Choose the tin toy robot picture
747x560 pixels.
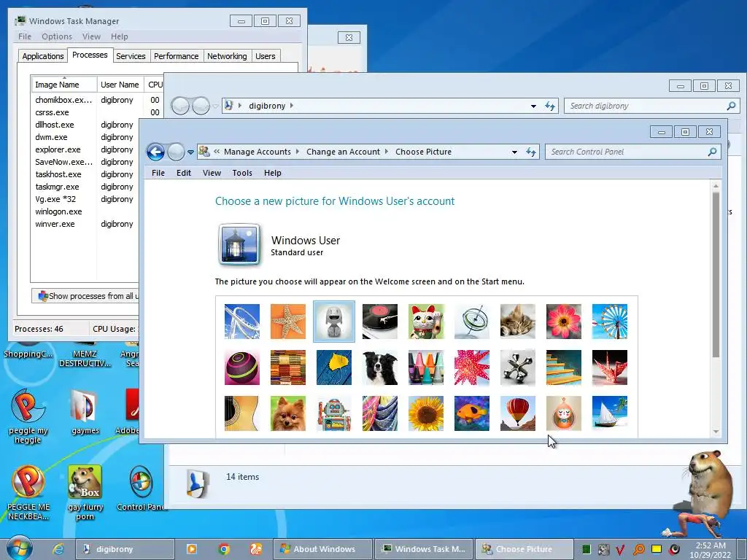(334, 413)
